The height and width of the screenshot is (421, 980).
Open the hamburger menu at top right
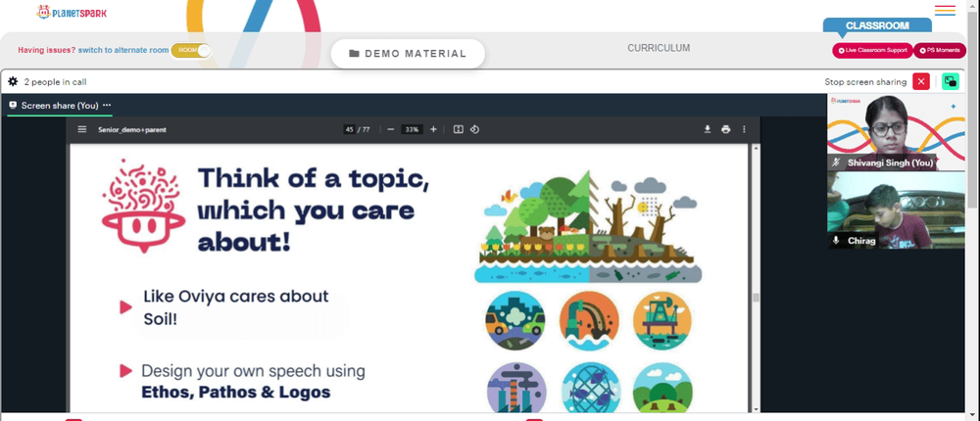(945, 11)
